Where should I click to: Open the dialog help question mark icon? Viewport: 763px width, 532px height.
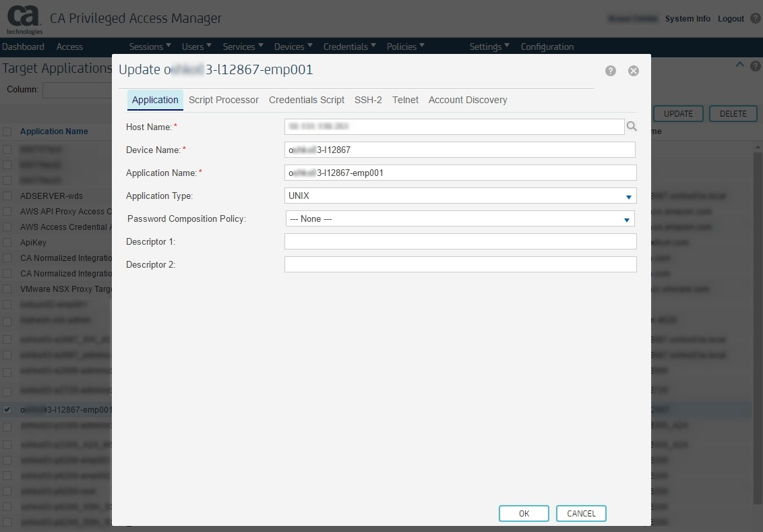click(x=611, y=71)
